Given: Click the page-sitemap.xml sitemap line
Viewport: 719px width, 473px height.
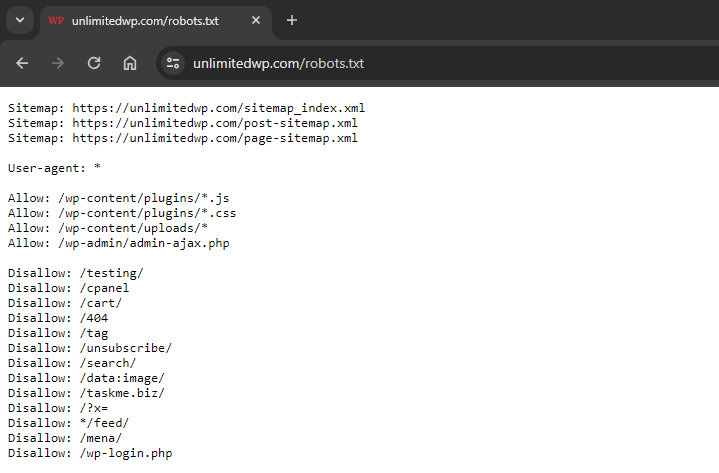Looking at the screenshot, I should click(183, 138).
